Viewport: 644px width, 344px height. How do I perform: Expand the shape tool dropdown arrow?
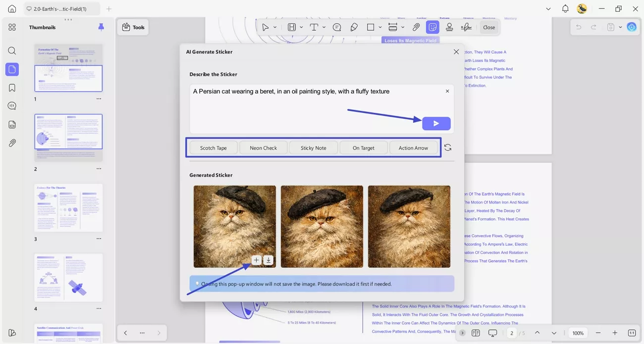(x=380, y=27)
